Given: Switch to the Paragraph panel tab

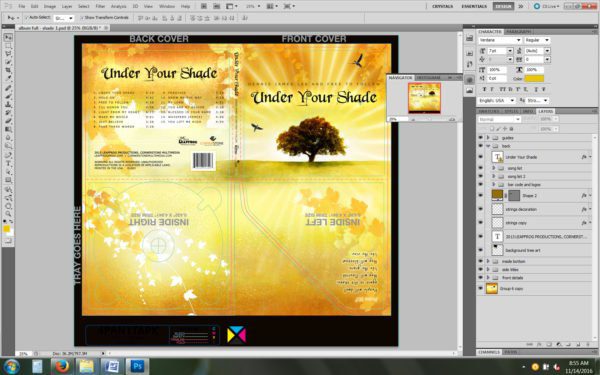Looking at the screenshot, I should (518, 32).
